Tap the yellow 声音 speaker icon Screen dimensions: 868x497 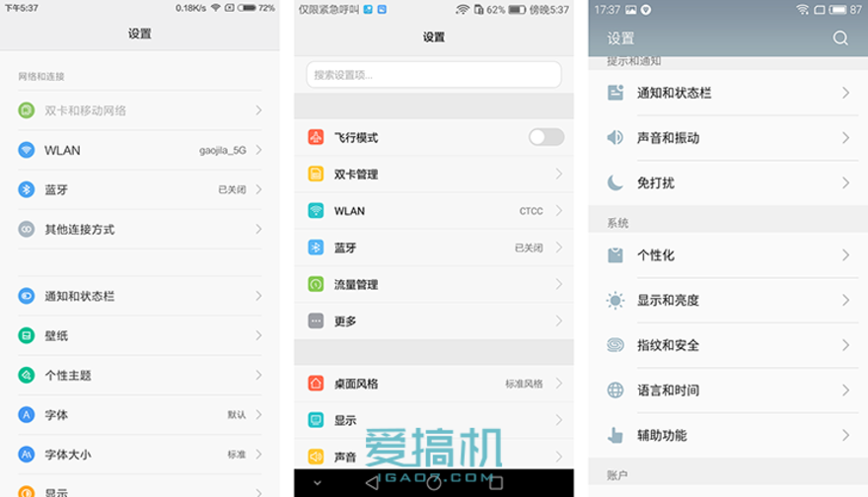click(x=316, y=457)
